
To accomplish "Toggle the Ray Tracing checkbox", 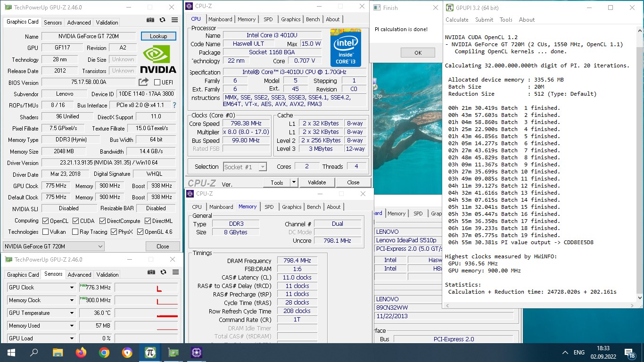I will click(x=75, y=232).
